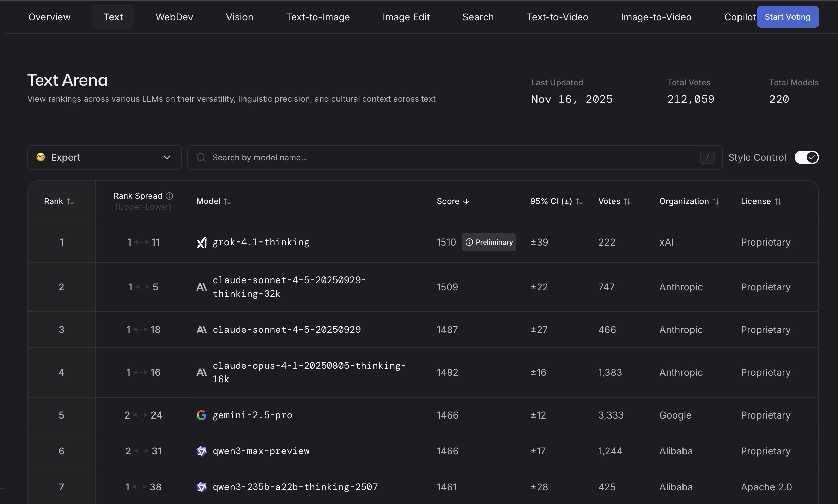Click the Preliminary badge info icon

point(469,242)
